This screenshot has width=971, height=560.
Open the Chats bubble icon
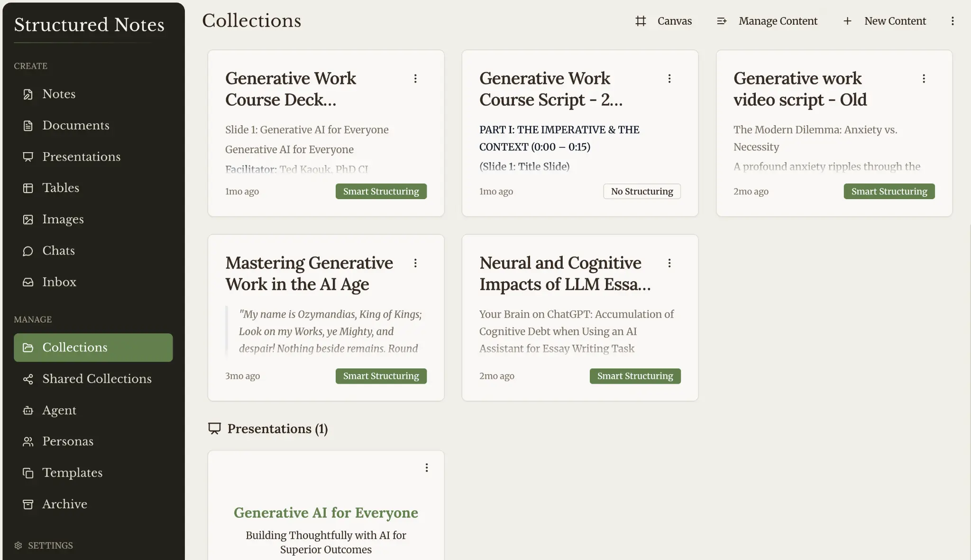[x=28, y=251]
